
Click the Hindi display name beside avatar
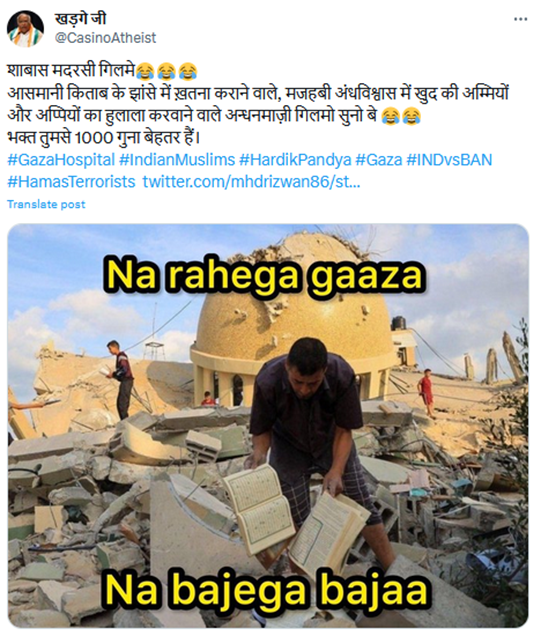pyautogui.click(x=80, y=19)
